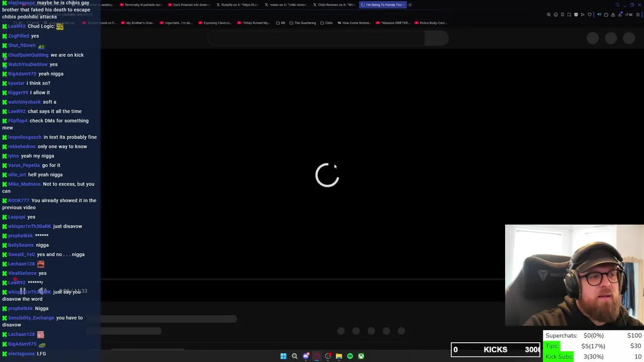Open Discord from the taskbar
The image size is (644, 362).
click(306, 356)
